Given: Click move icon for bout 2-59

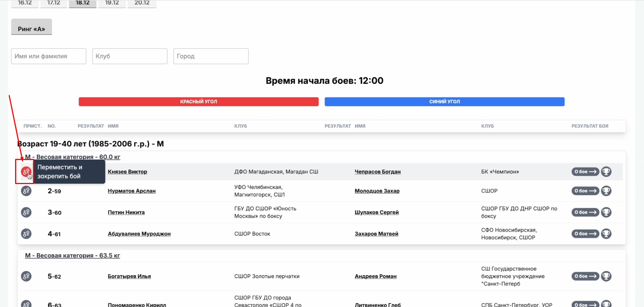Looking at the screenshot, I should coord(26,191).
